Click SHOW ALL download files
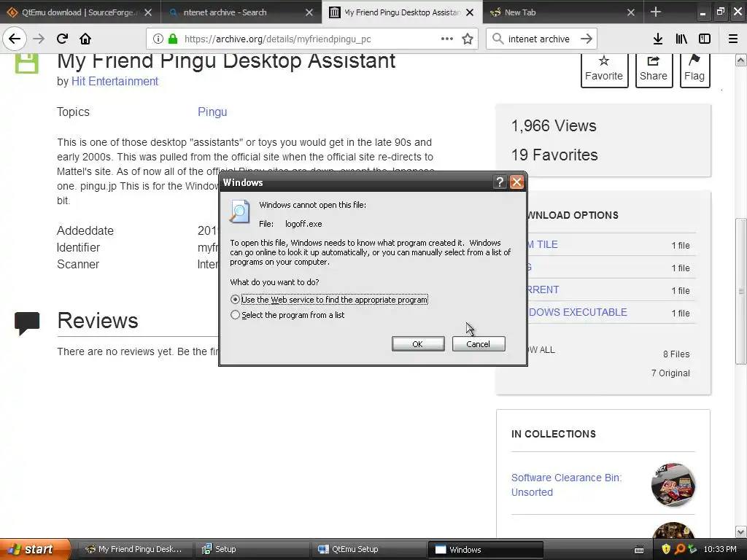747x560 pixels. (541, 349)
